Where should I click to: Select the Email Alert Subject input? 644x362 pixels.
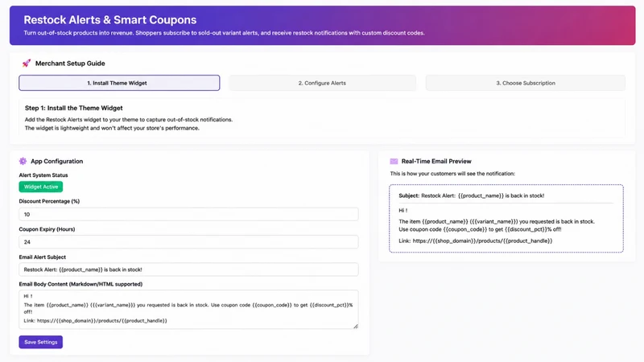188,269
